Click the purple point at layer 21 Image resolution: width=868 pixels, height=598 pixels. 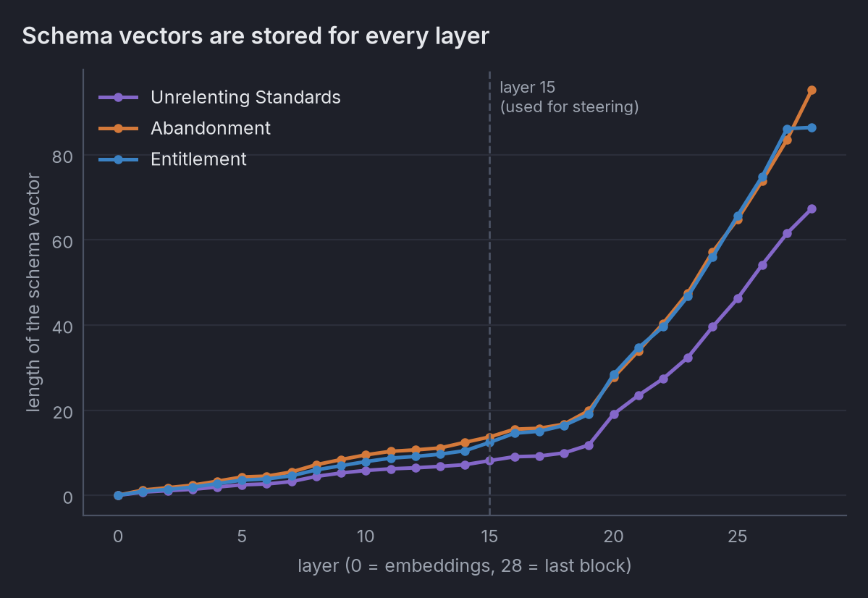pos(639,395)
